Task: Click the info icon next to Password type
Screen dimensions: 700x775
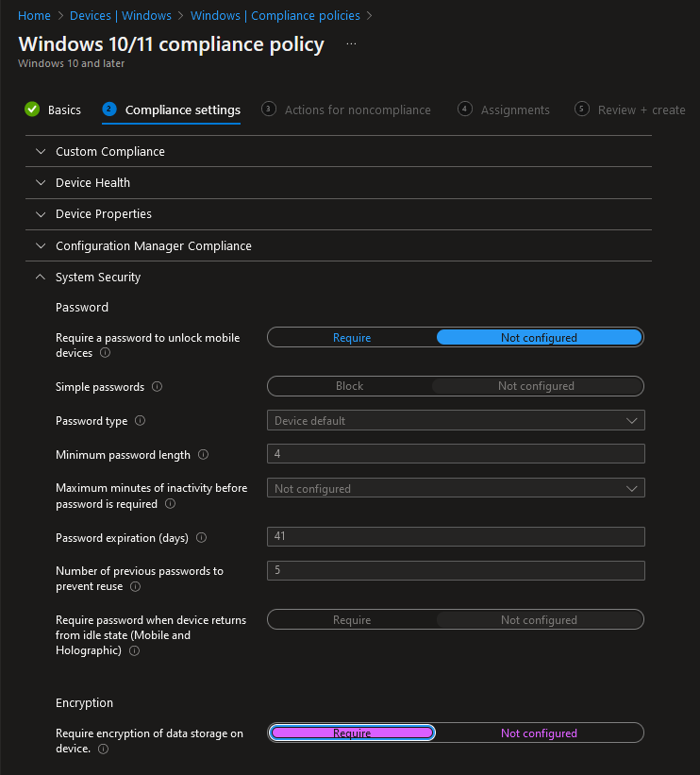Action: coord(141,421)
